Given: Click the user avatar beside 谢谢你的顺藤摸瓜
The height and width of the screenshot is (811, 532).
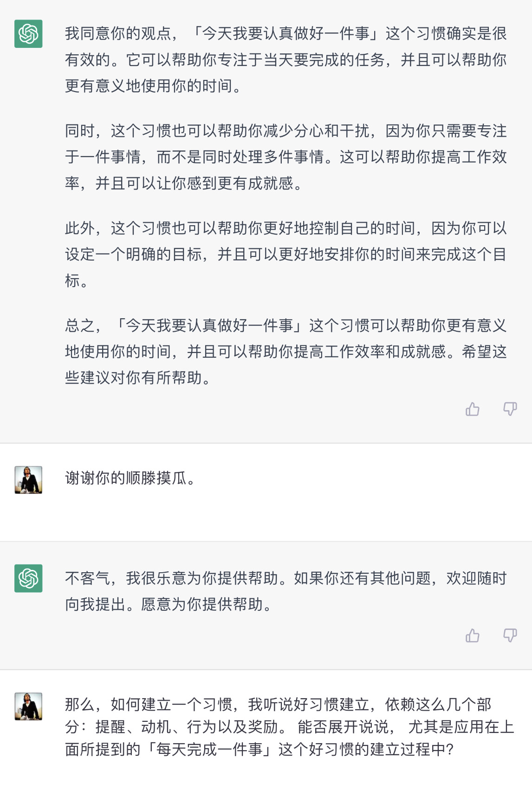Looking at the screenshot, I should pos(28,480).
